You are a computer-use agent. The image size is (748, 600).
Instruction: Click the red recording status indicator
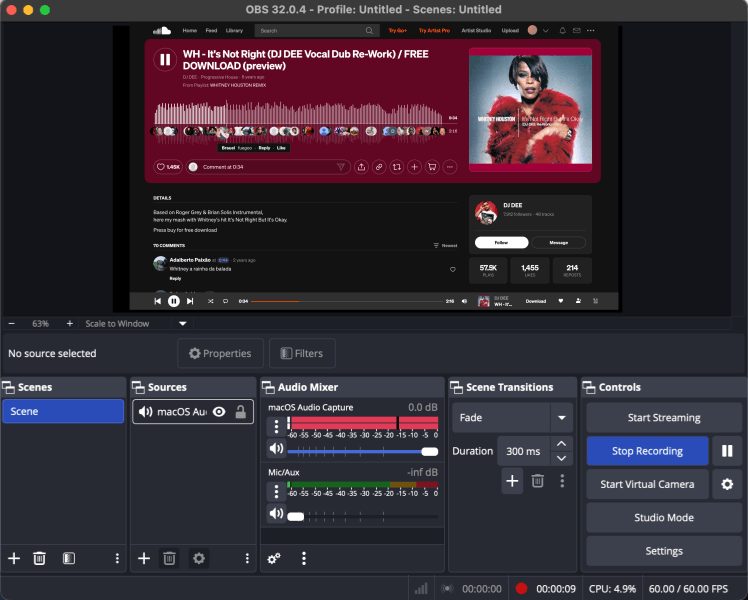coord(521,589)
